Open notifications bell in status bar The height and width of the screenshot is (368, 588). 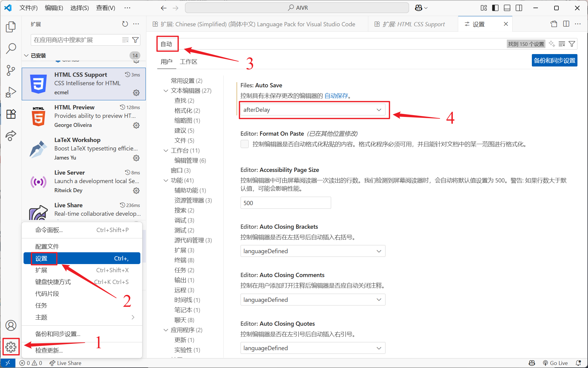click(x=578, y=363)
